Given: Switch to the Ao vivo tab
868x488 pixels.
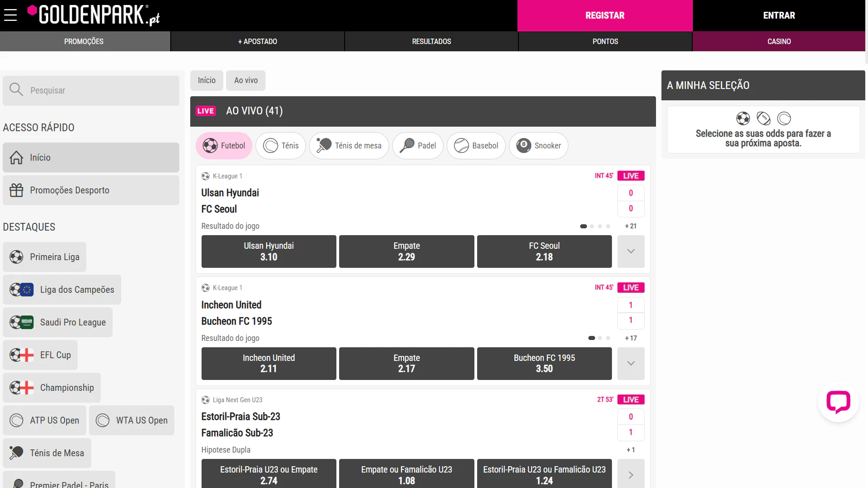Looking at the screenshot, I should [246, 80].
